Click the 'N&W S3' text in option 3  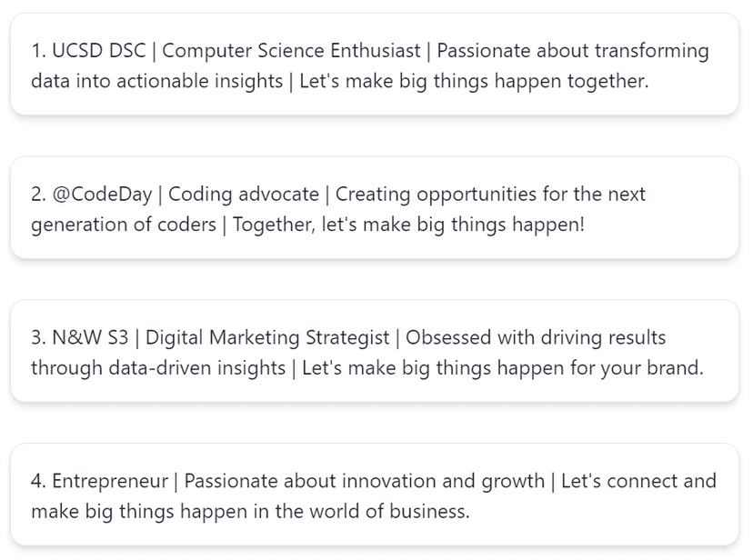[x=90, y=337]
